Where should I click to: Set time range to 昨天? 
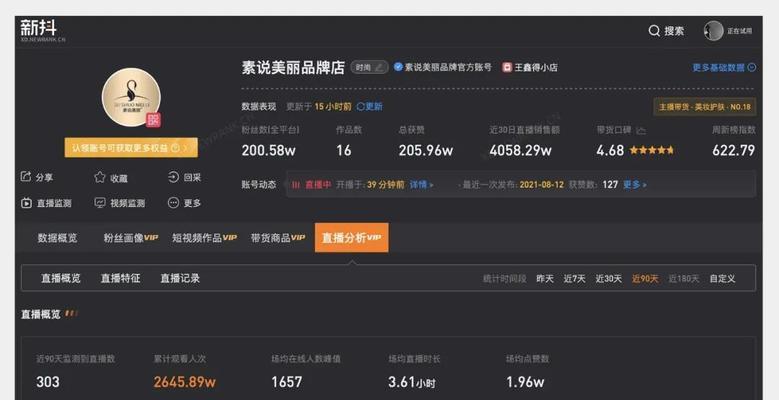tap(545, 279)
